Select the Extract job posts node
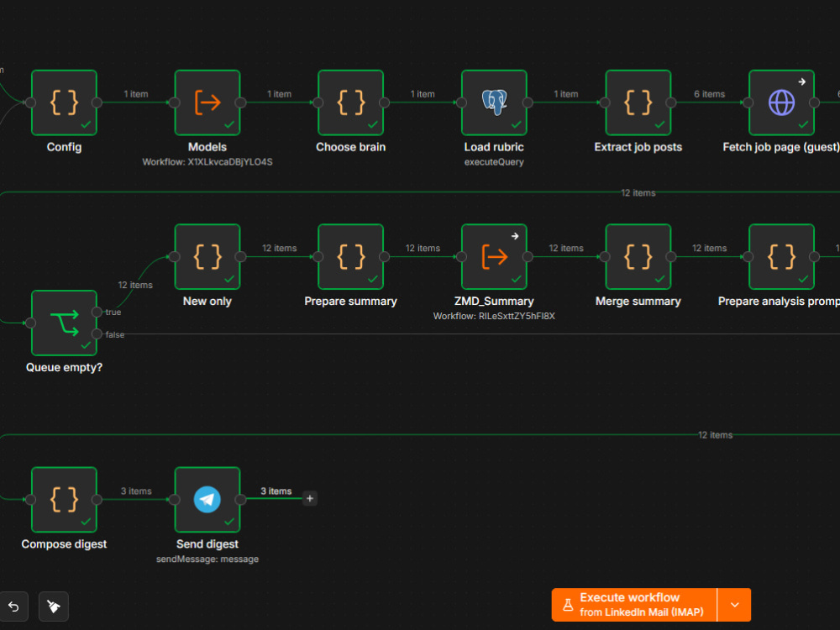 click(x=638, y=102)
